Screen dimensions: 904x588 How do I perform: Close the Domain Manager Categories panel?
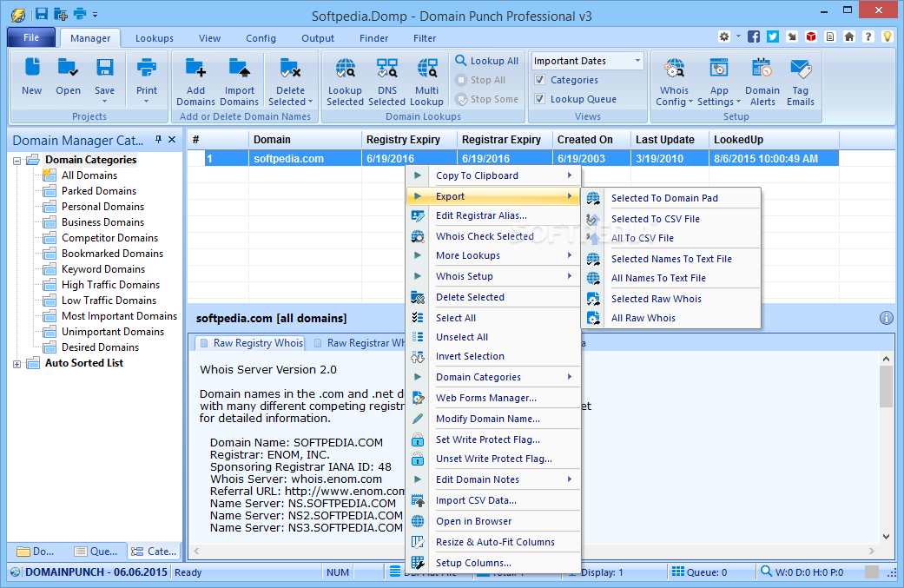click(172, 140)
